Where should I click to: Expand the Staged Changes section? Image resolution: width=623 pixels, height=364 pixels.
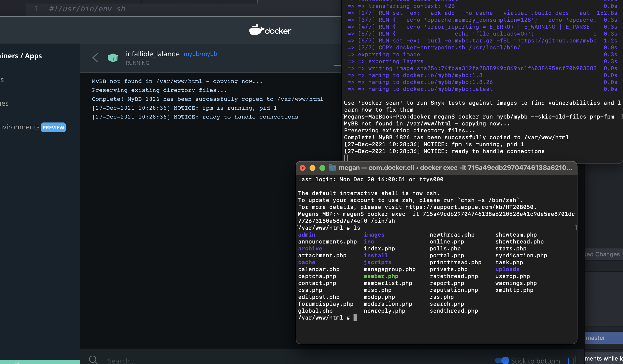point(602,254)
